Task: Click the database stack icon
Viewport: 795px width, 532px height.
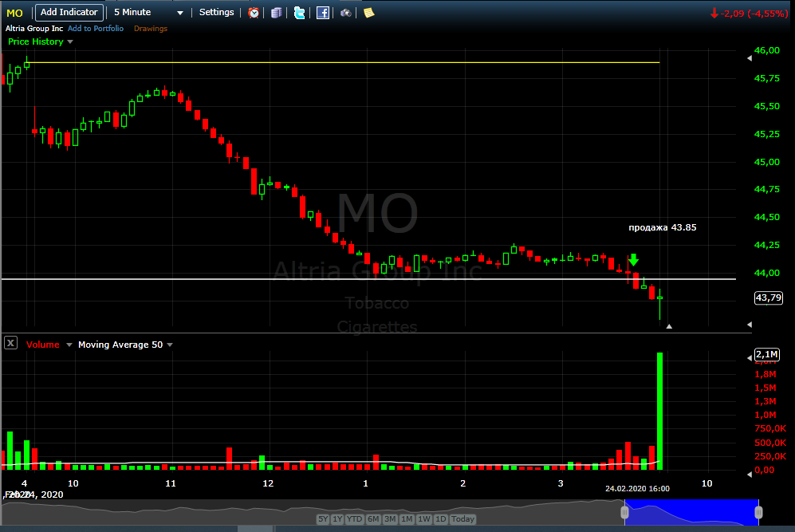Action: 277,13
